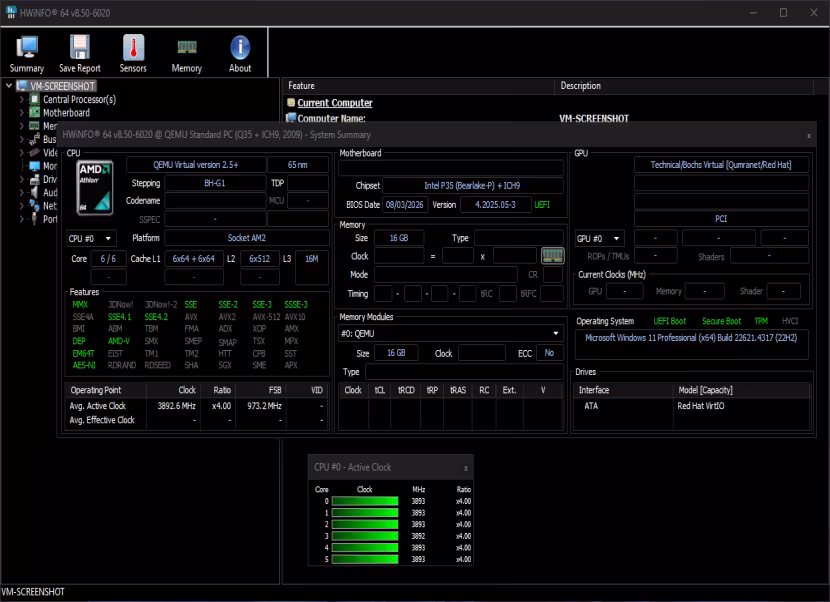Click the 6 / 6 core count value

(108, 258)
